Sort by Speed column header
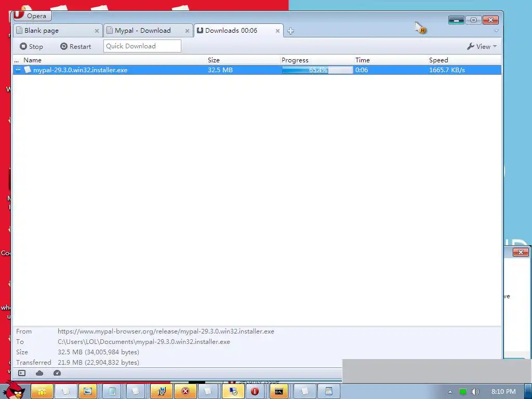 coord(464,60)
